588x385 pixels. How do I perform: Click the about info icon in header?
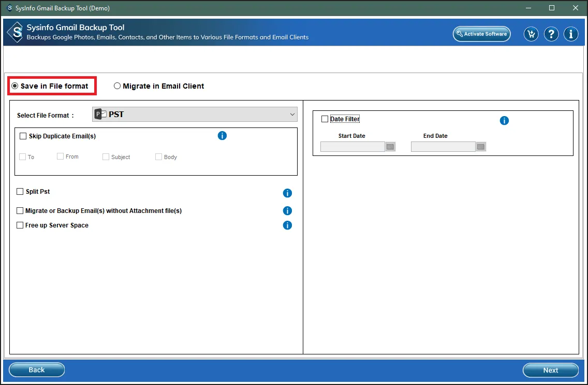tap(571, 34)
